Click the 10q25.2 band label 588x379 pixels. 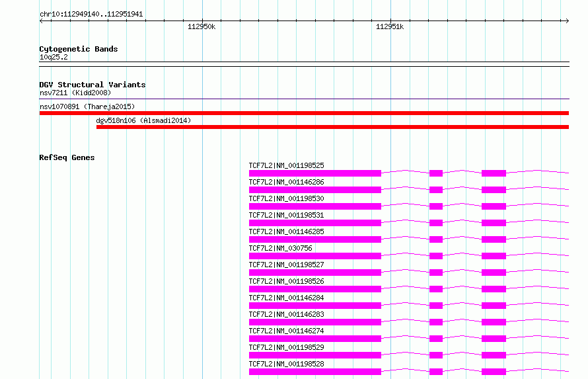[54, 57]
